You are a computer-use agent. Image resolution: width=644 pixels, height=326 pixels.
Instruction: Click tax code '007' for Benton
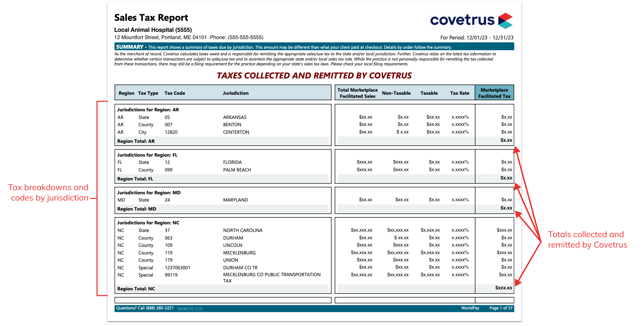click(x=169, y=124)
